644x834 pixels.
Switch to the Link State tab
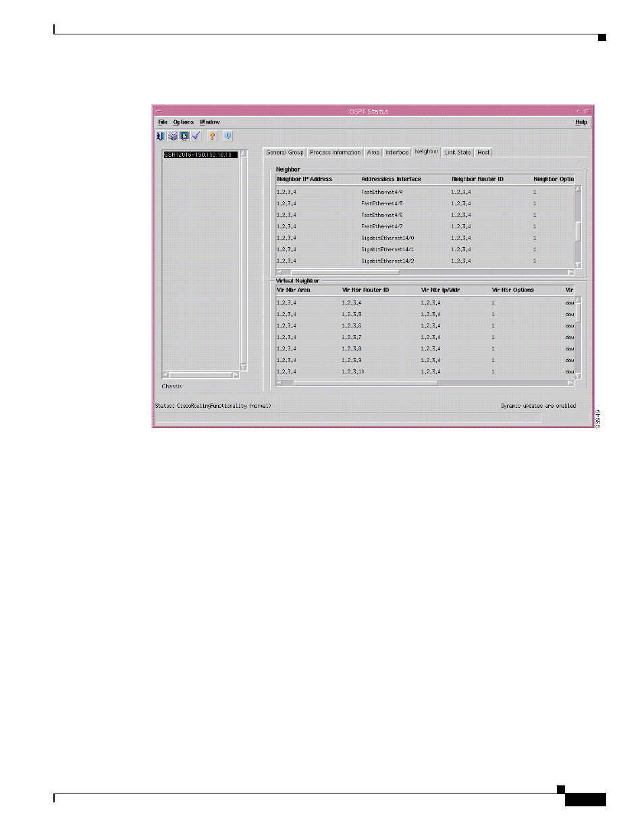point(458,153)
